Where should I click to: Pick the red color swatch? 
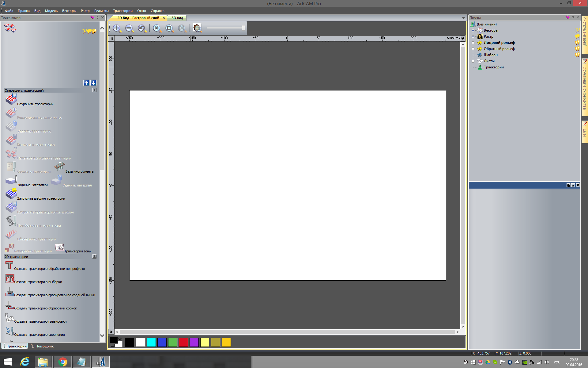(183, 342)
